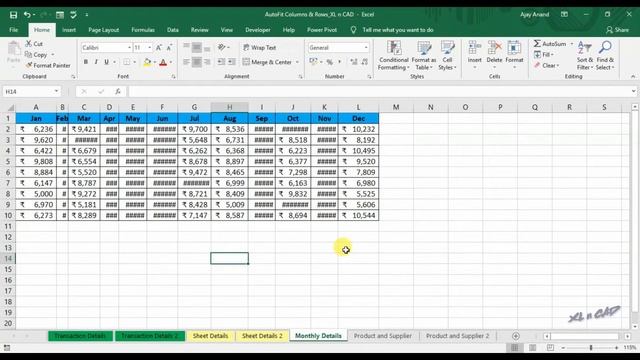The height and width of the screenshot is (360, 640).
Task: Open the Insert ribbon tab
Action: tap(69, 30)
